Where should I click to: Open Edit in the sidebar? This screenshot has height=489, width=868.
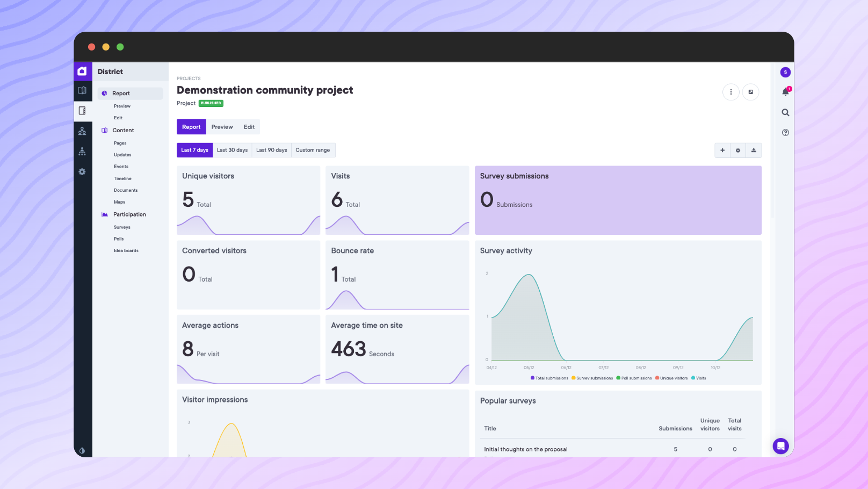point(118,118)
